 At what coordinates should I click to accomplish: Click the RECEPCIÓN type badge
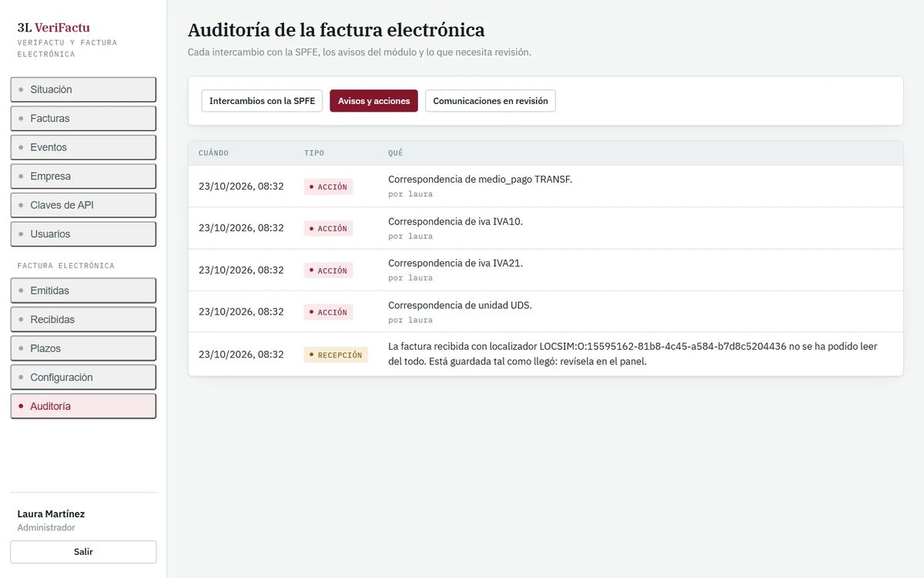point(336,355)
